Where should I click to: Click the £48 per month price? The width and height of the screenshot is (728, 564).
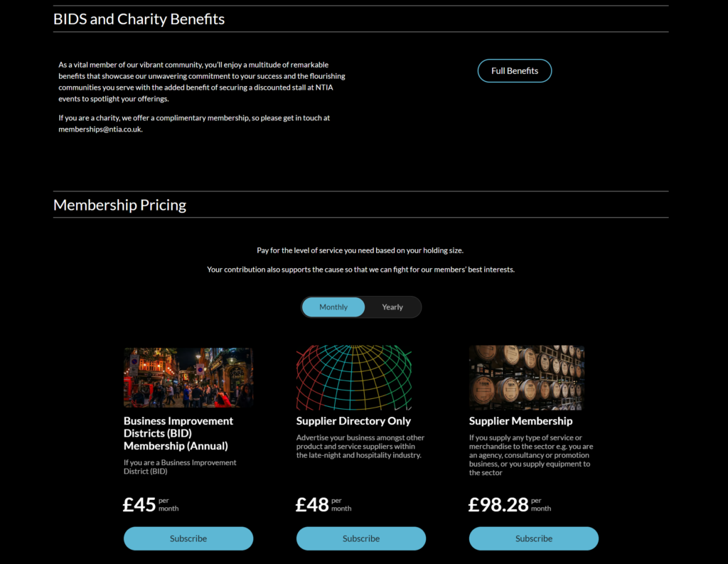(x=323, y=504)
